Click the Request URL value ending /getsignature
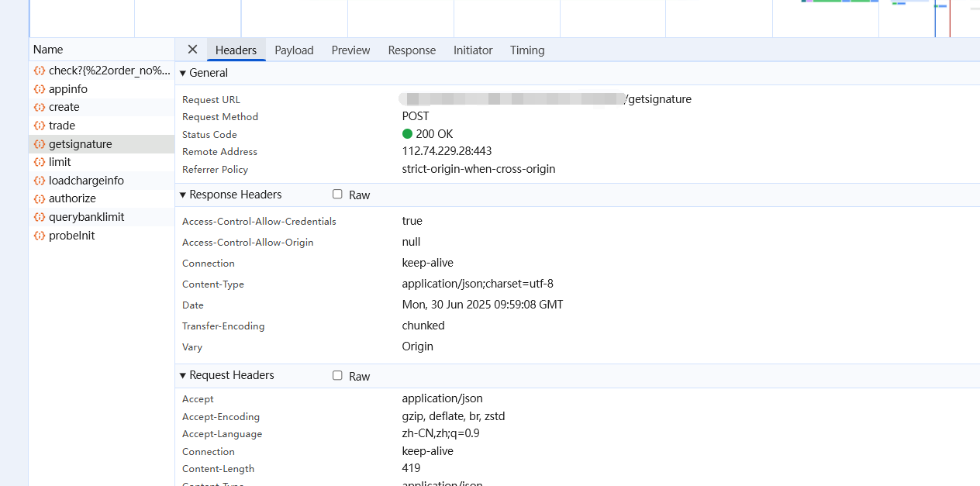 pos(547,99)
